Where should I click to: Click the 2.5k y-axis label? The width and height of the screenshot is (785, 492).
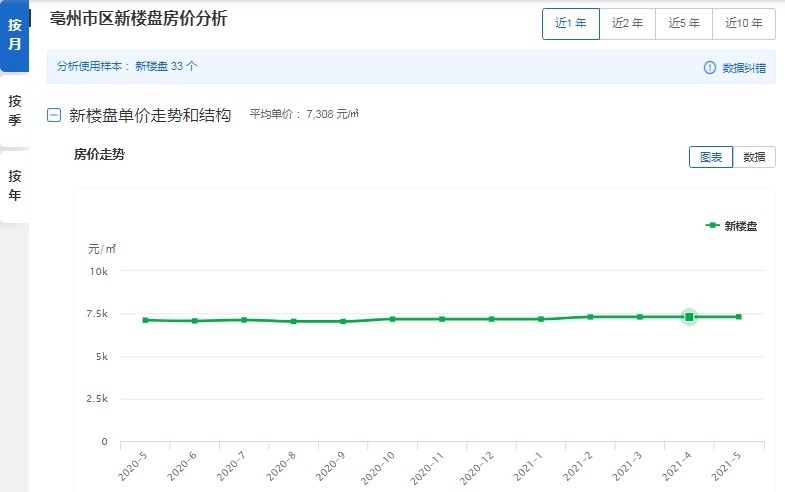[97, 399]
